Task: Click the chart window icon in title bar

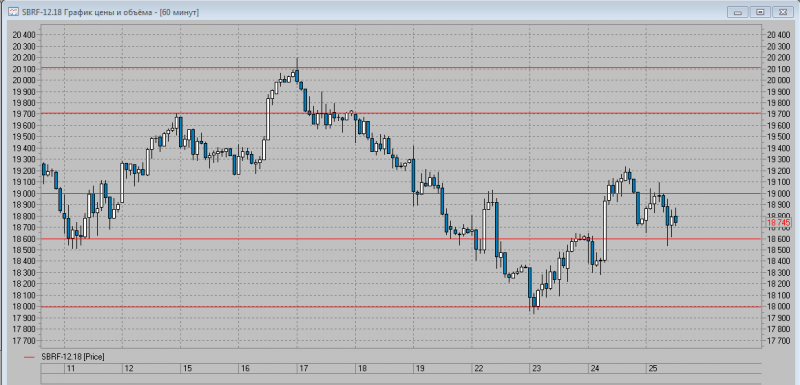Action: (15, 12)
